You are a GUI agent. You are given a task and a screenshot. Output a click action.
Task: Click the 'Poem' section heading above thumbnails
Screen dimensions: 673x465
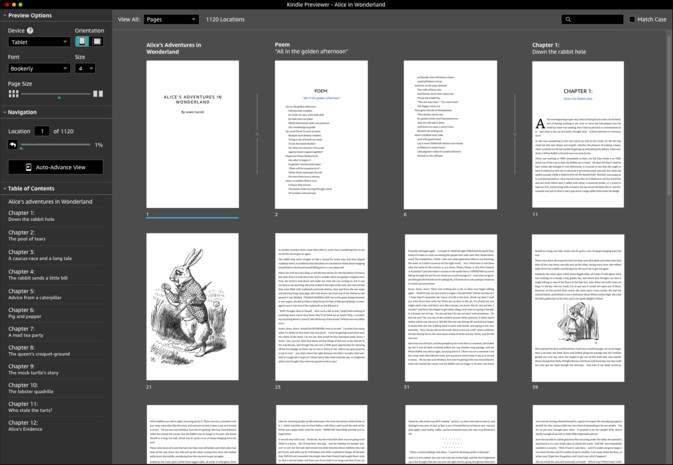coord(282,45)
